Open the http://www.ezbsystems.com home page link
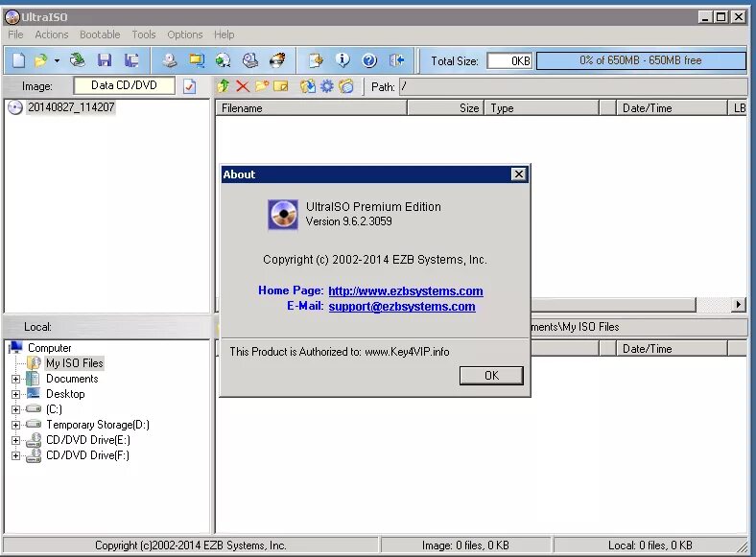 click(x=406, y=291)
